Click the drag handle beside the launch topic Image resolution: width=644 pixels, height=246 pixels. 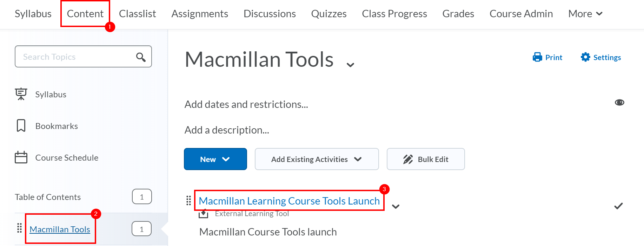tap(188, 201)
